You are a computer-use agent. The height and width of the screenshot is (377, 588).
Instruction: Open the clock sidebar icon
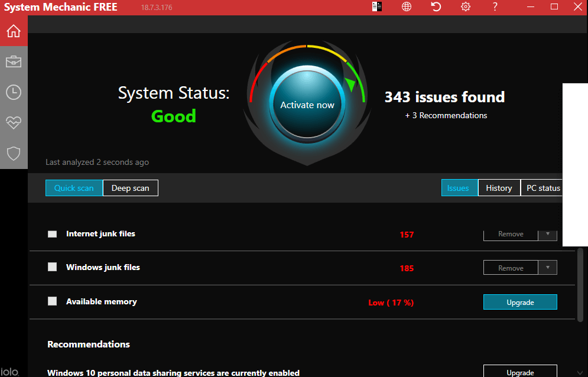click(14, 92)
